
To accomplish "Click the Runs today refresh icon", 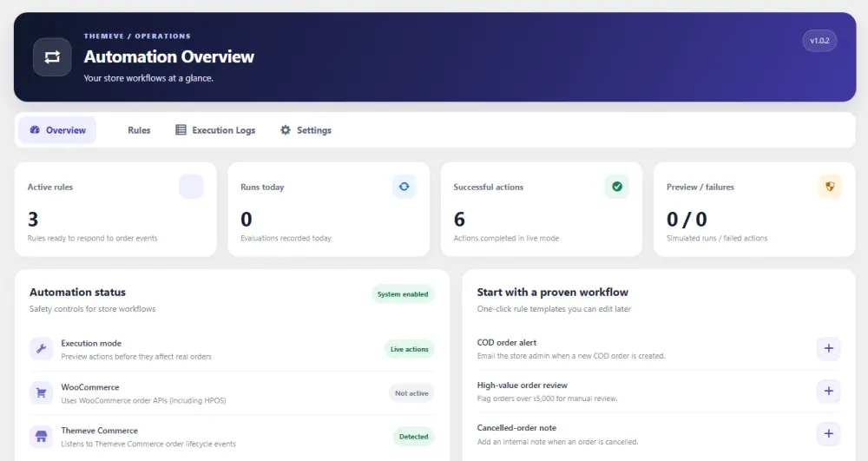I will coord(404,187).
